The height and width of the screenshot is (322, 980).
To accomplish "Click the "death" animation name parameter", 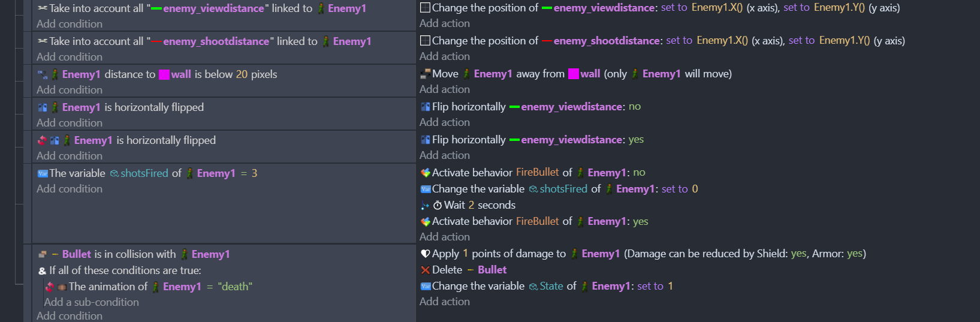I will point(235,287).
